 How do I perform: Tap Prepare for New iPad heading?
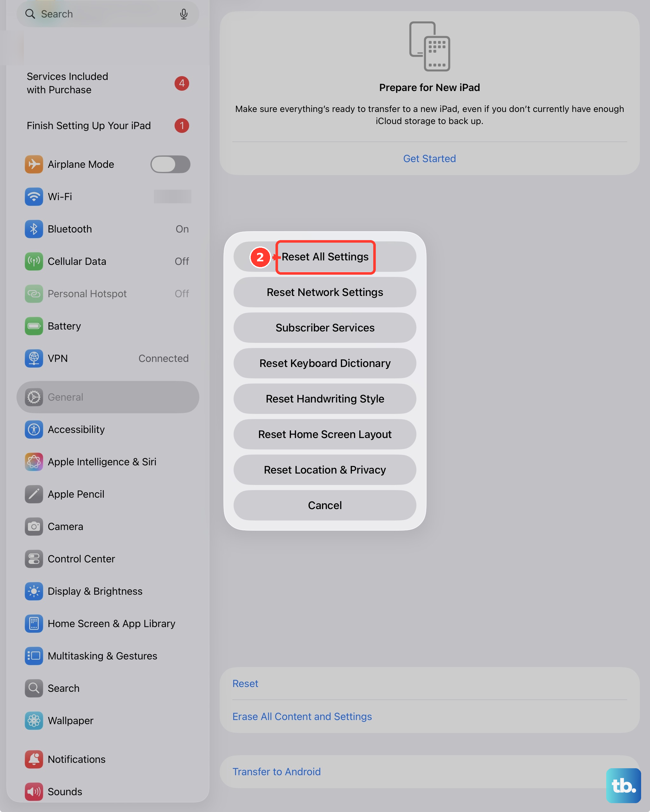pyautogui.click(x=429, y=87)
